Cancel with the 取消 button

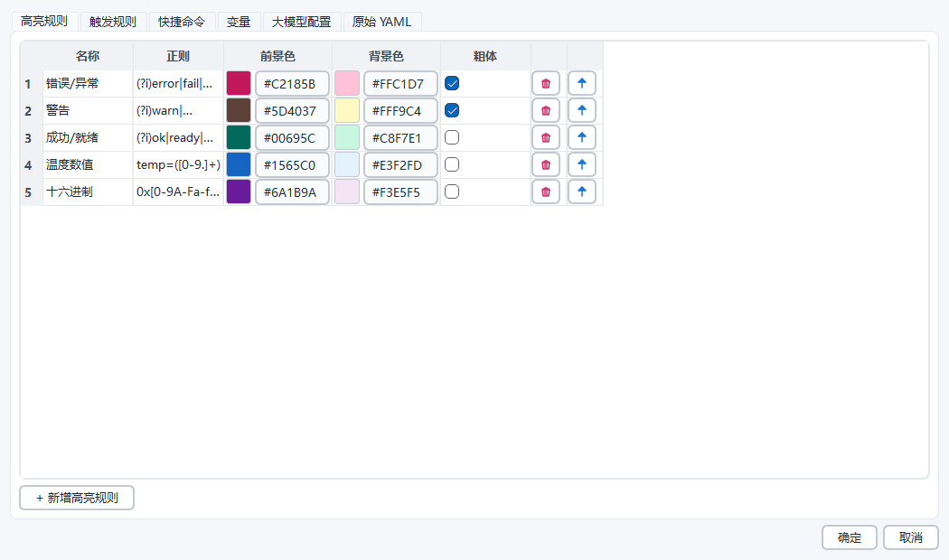coord(911,537)
